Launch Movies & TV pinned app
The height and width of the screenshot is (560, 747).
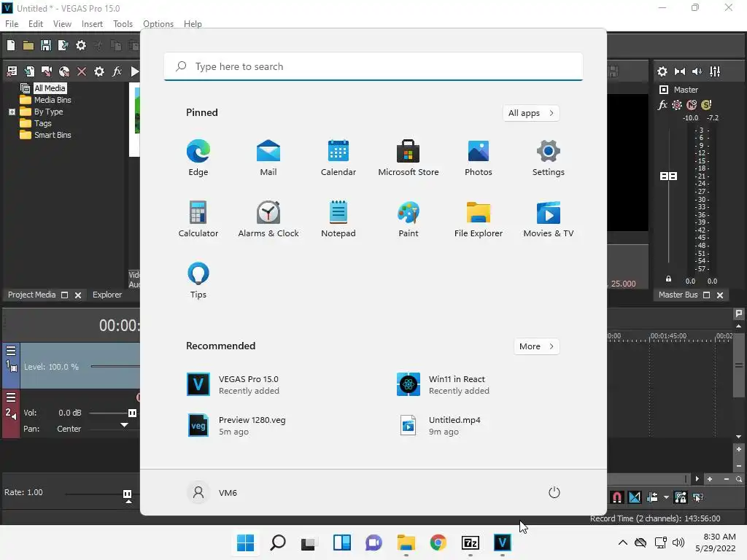pos(549,219)
